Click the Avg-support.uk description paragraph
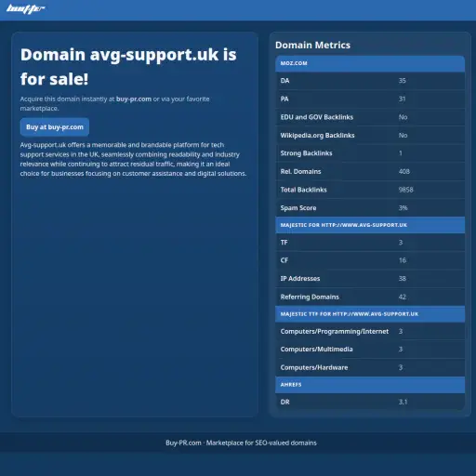The image size is (476, 476). pos(133,159)
